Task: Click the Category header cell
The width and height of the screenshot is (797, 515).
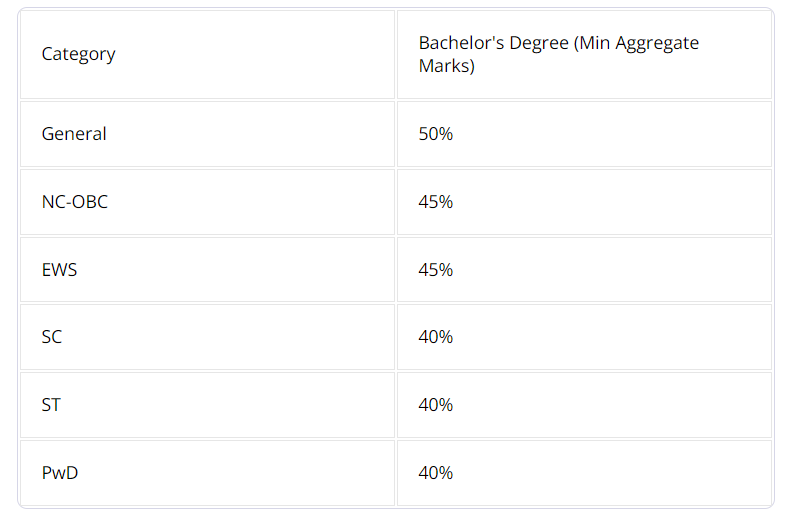Action: pyautogui.click(x=207, y=54)
